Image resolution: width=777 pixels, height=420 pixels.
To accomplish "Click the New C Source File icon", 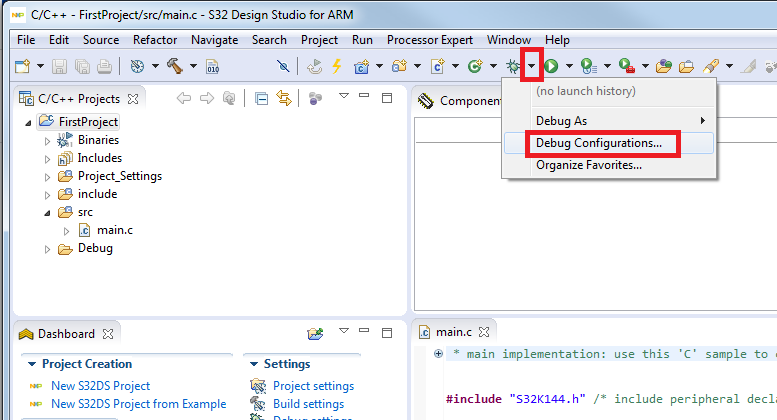I will (x=438, y=66).
